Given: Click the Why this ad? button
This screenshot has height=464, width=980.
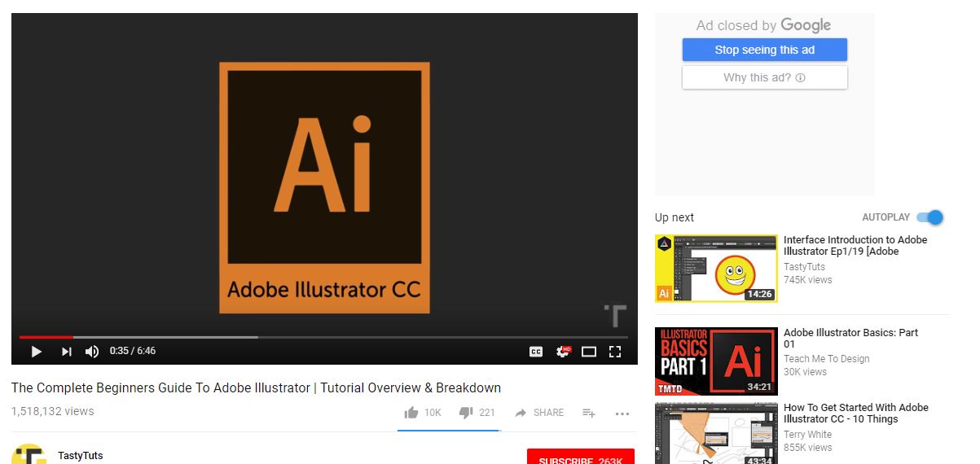Looking at the screenshot, I should pos(765,77).
